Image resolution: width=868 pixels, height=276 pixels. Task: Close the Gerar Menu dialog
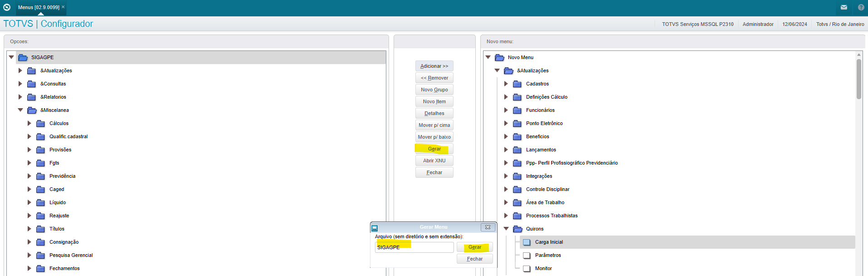click(x=488, y=227)
